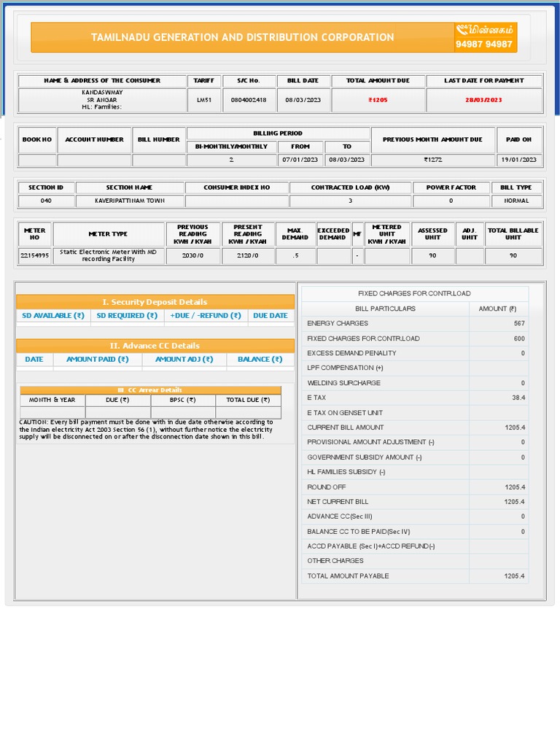Click the 24x7 Minnagam phone logo
560x747 pixels.
tap(484, 30)
